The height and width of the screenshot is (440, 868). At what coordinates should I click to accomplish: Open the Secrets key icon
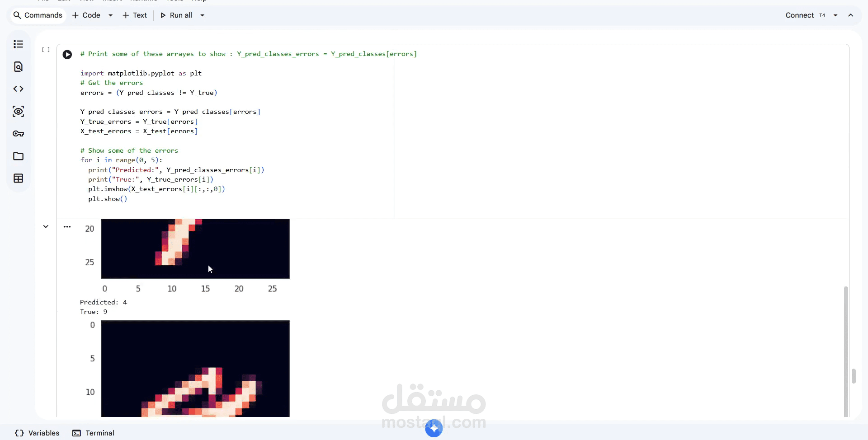tap(18, 134)
